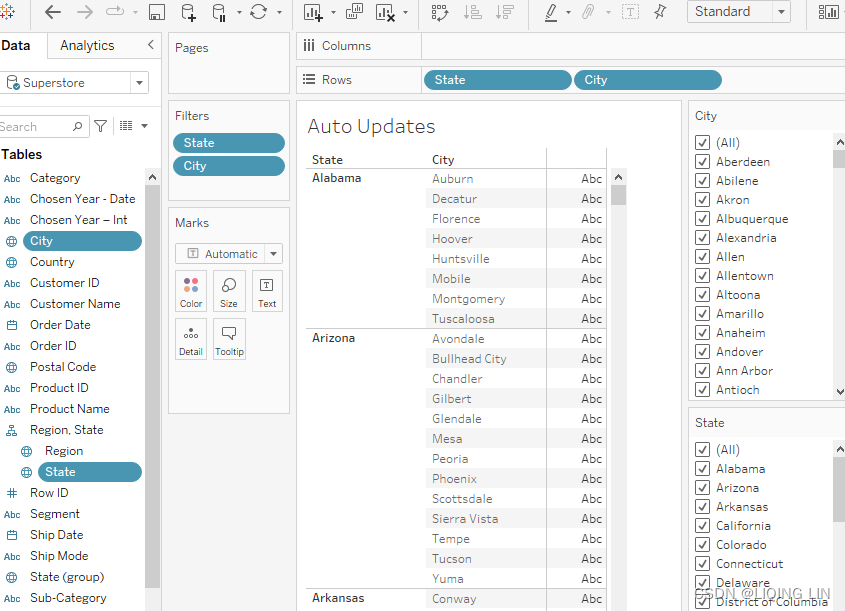
Task: Click the data pane Search field
Action: point(35,127)
